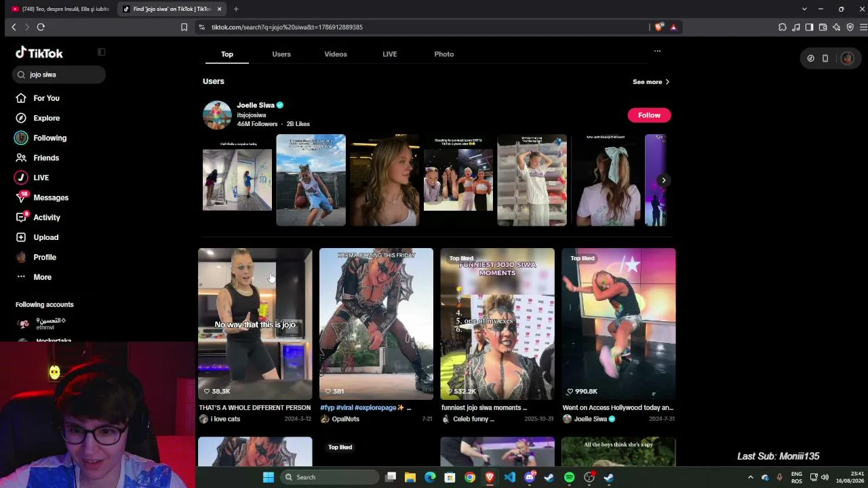Open the Brave Wallet icon

(823, 27)
